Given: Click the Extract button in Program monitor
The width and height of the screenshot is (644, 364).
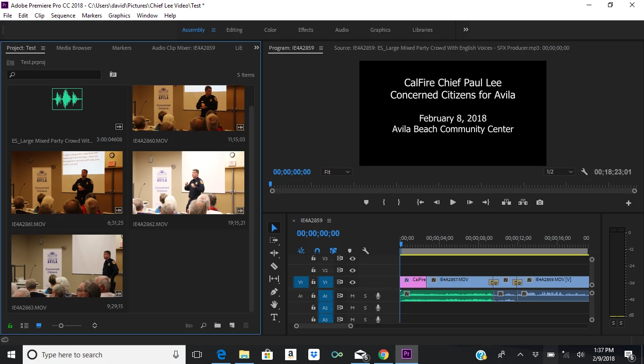Looking at the screenshot, I should 523,202.
